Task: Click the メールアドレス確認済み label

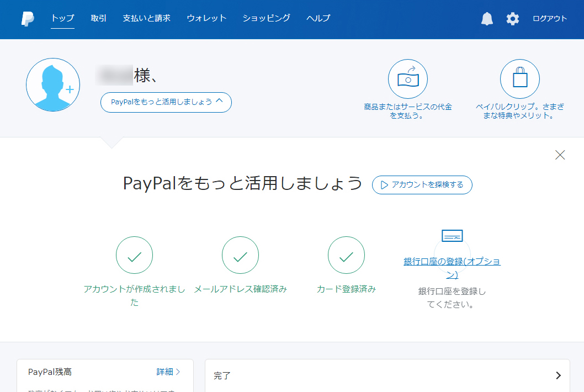Action: [x=240, y=289]
